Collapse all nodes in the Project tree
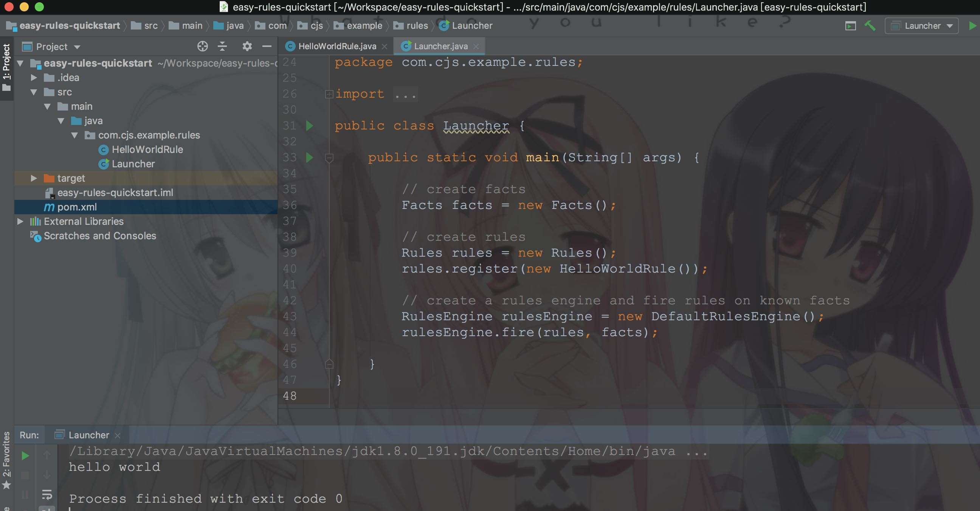Viewport: 980px width, 511px height. (222, 46)
